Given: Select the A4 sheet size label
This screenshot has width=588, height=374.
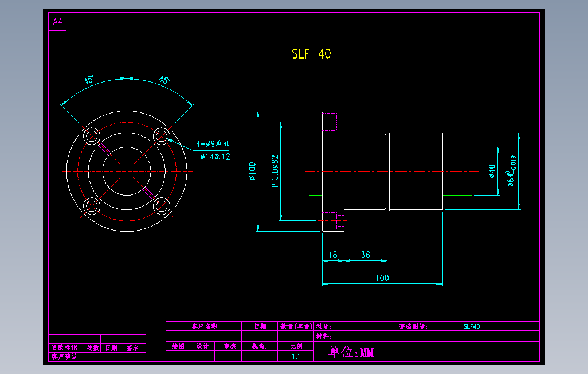Looking at the screenshot, I should click(x=57, y=22).
